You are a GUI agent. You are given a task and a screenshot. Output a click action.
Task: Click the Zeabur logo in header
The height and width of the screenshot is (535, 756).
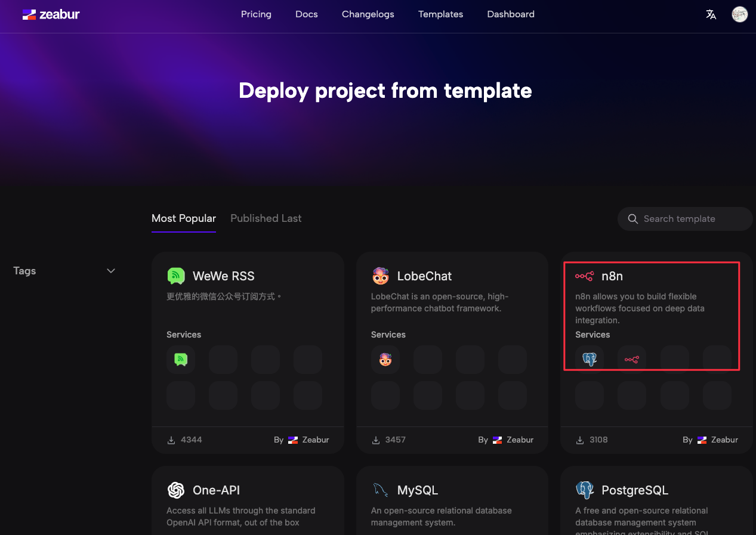pyautogui.click(x=51, y=14)
